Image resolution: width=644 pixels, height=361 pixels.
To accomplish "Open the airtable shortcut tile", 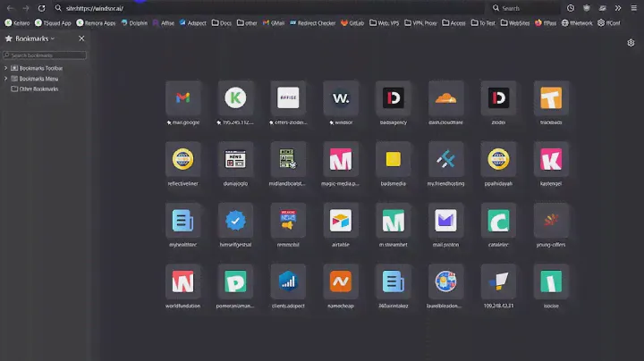I will coord(340,220).
